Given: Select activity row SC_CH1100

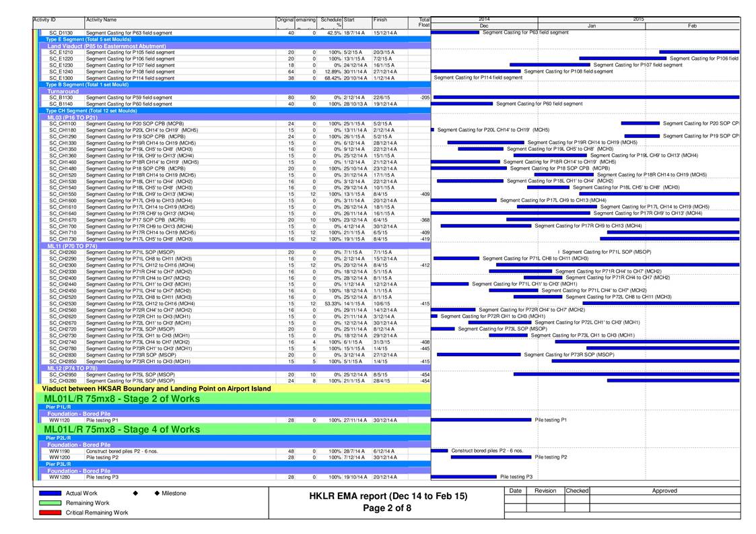Looking at the screenshot, I should 63,124.
